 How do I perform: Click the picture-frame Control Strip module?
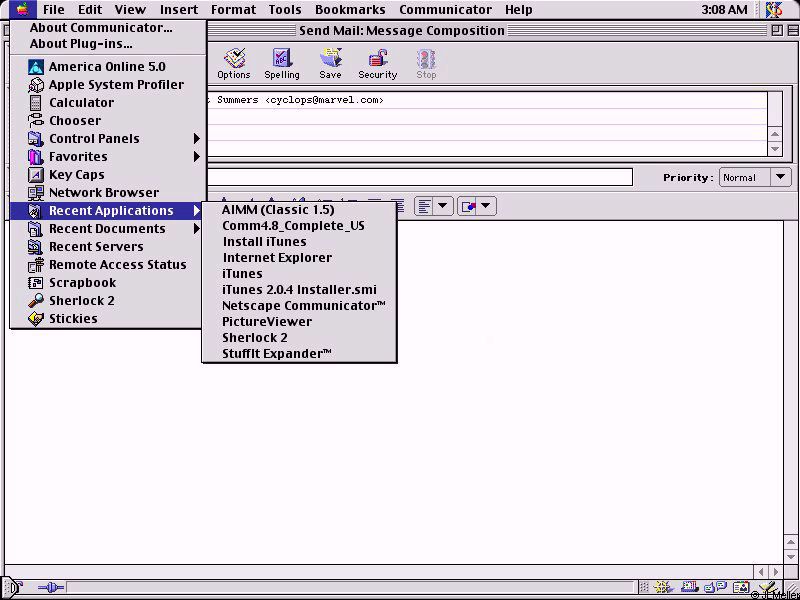coord(741,588)
